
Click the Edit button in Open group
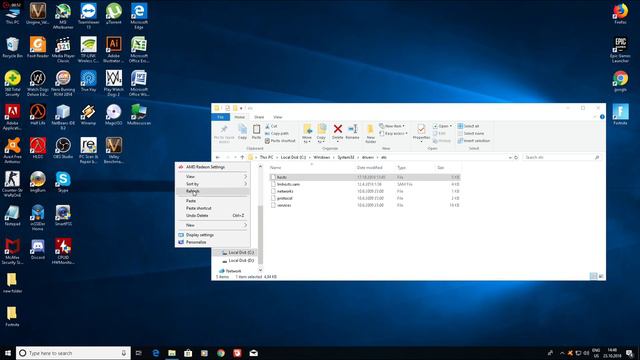pos(439,133)
